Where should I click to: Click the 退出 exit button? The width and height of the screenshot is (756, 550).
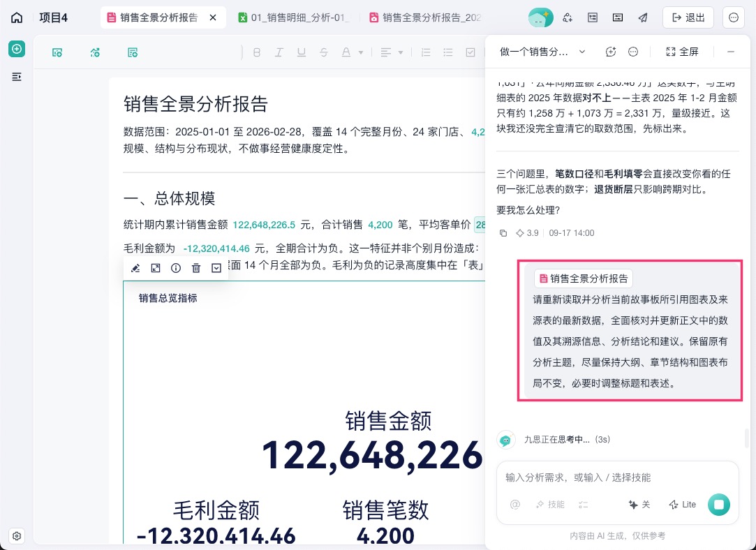[688, 18]
